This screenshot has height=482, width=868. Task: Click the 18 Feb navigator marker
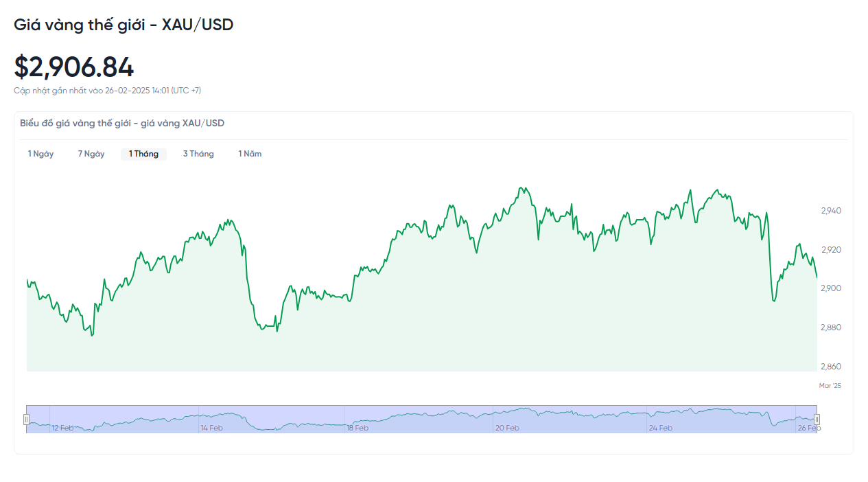pyautogui.click(x=357, y=428)
